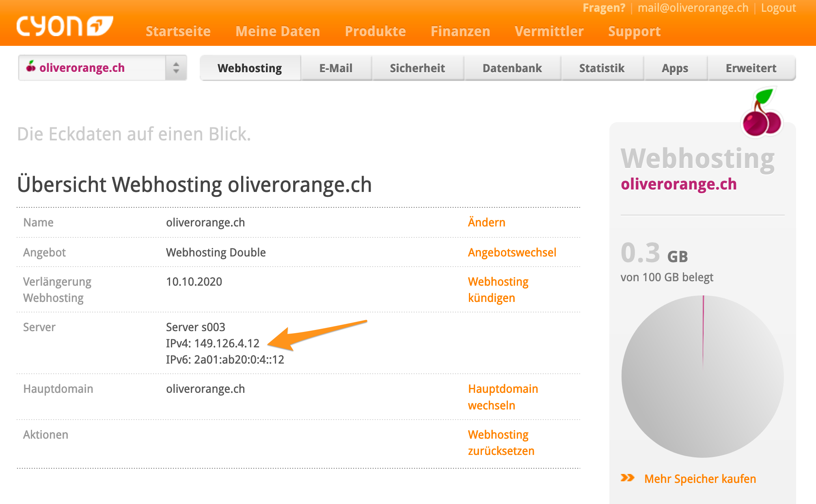Click the cherry icon in domain selector

coord(31,66)
